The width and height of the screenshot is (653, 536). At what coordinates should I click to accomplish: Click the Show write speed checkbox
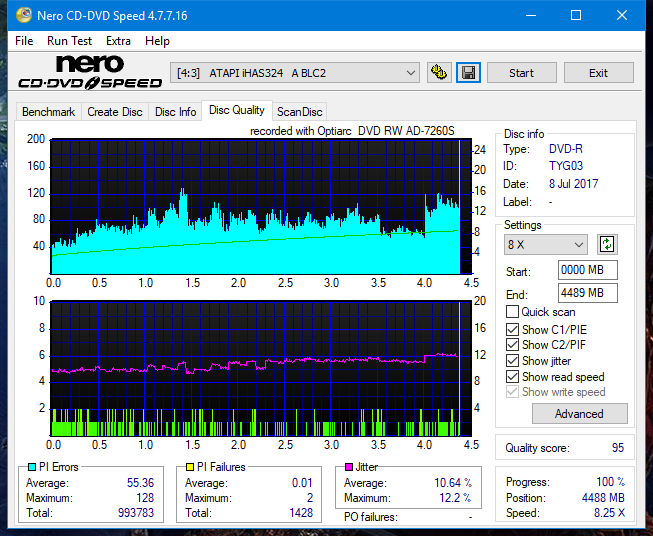pyautogui.click(x=512, y=392)
